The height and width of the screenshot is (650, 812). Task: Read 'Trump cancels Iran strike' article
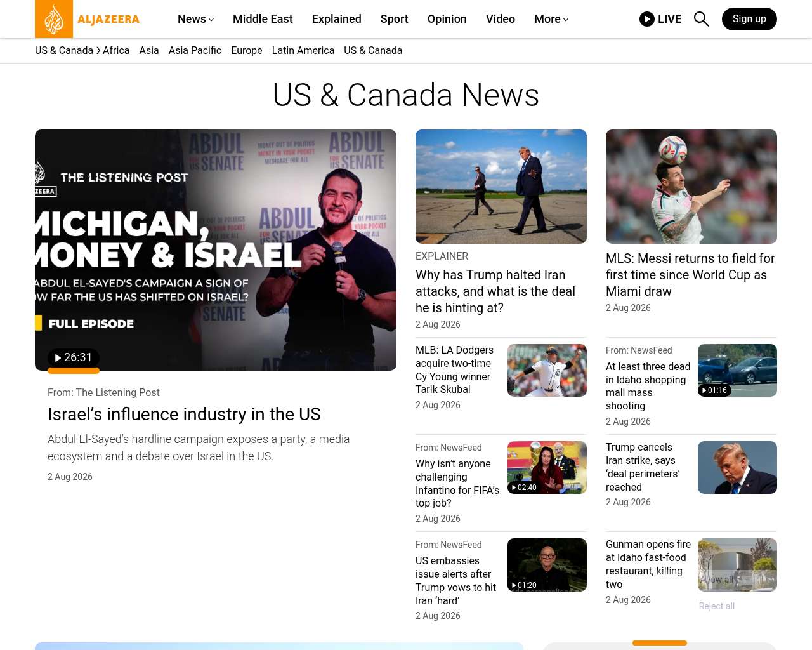643,467
